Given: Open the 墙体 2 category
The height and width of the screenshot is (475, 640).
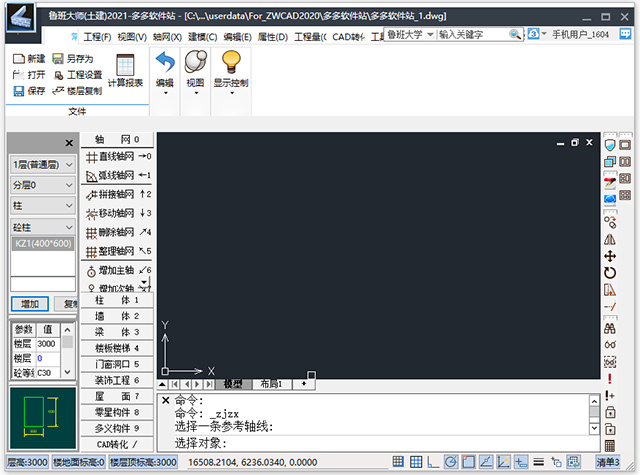Looking at the screenshot, I should point(117,316).
